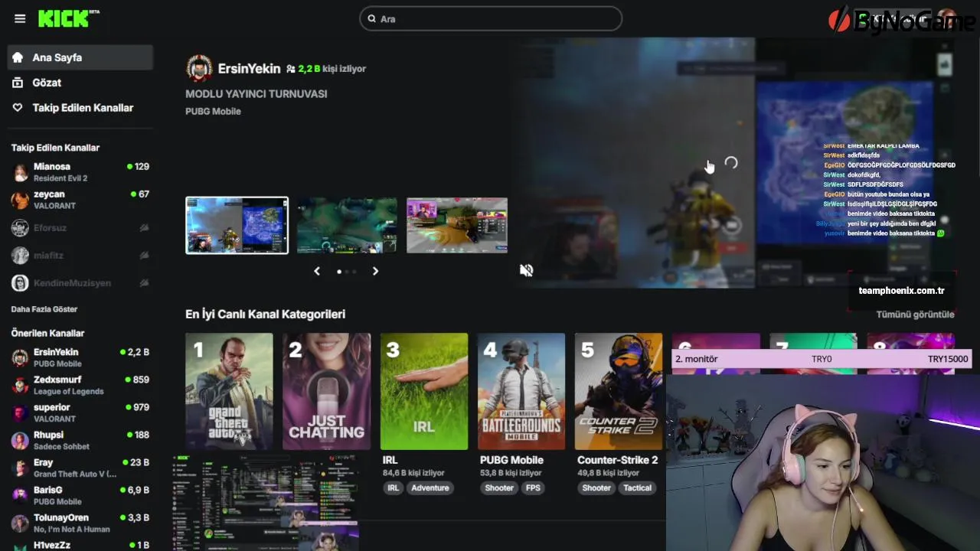Open PUBG Mobile category card image
The width and height of the screenshot is (980, 551).
[521, 391]
